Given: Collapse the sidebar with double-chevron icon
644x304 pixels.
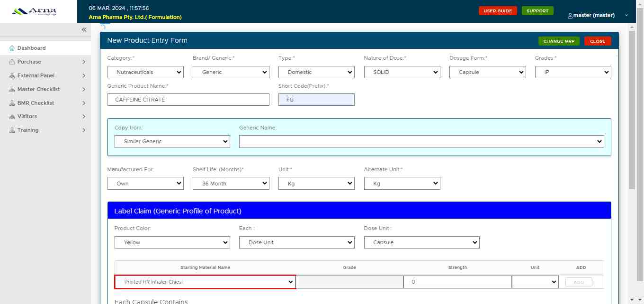Looking at the screenshot, I should click(84, 30).
